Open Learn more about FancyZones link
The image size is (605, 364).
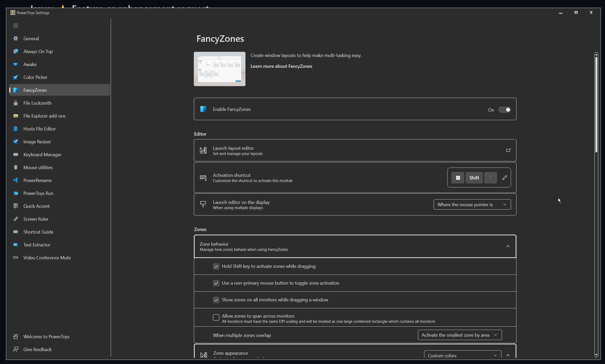coord(281,66)
